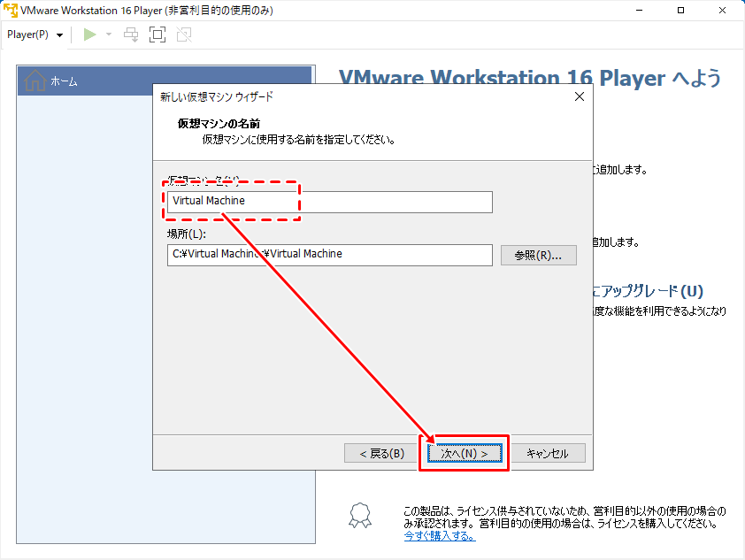Click the Send Ctrl+Alt+Del toolbar icon
Viewport: 745px width, 560px height.
point(131,35)
